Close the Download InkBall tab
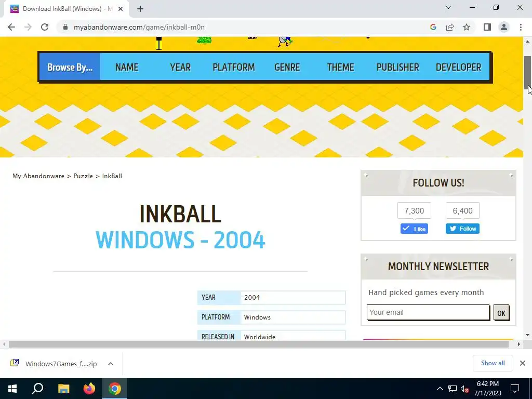 (121, 9)
